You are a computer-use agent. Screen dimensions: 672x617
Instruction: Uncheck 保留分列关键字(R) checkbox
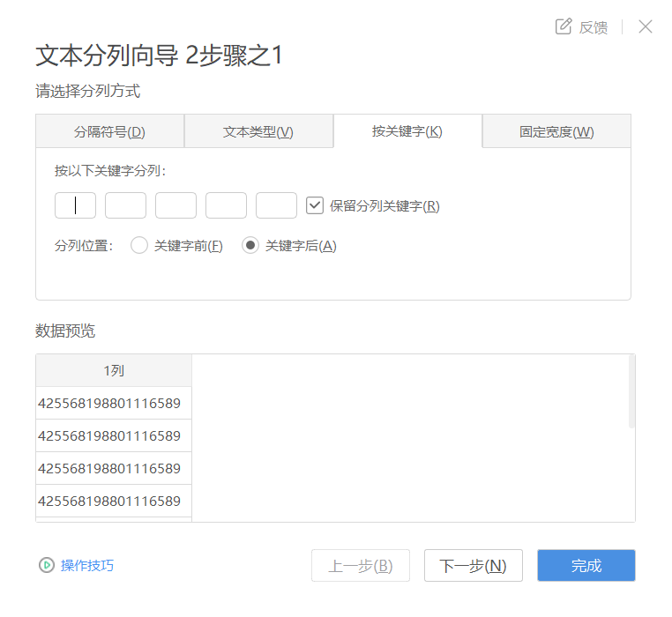coord(315,205)
